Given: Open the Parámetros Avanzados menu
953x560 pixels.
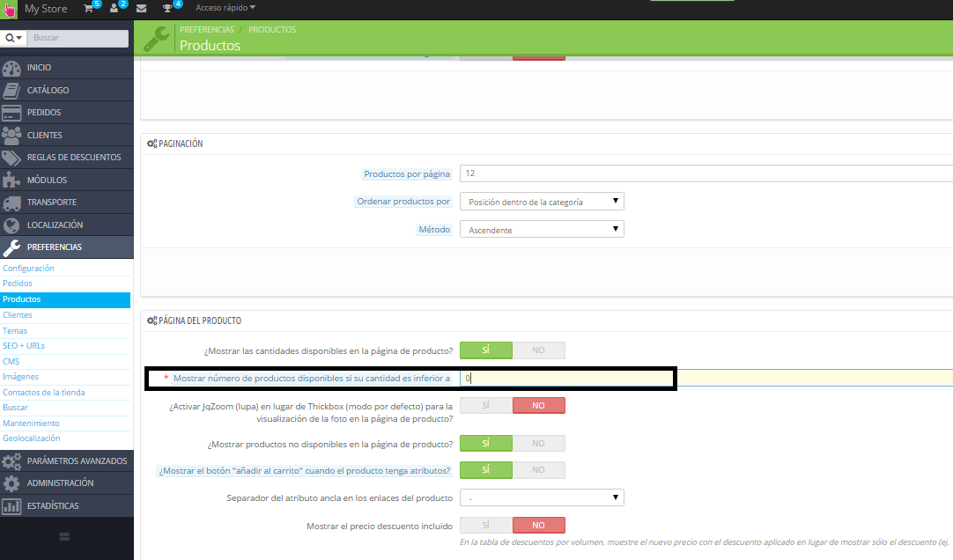Looking at the screenshot, I should point(77,461).
